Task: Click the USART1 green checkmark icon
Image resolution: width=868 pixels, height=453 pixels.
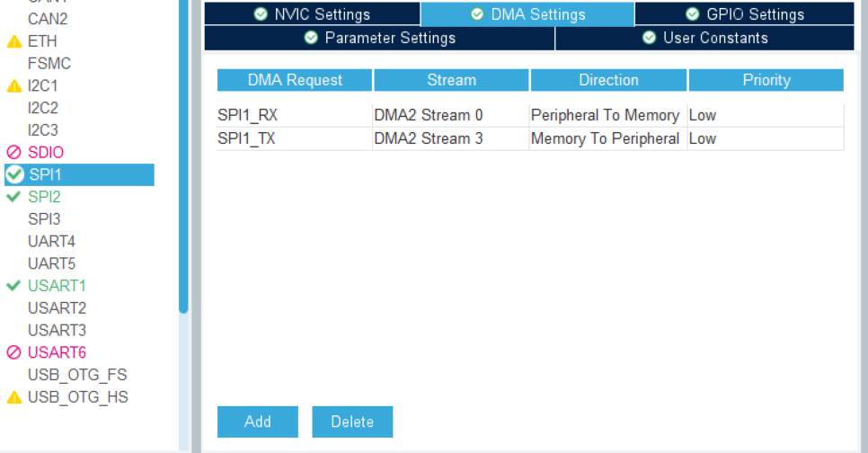Action: pos(14,286)
